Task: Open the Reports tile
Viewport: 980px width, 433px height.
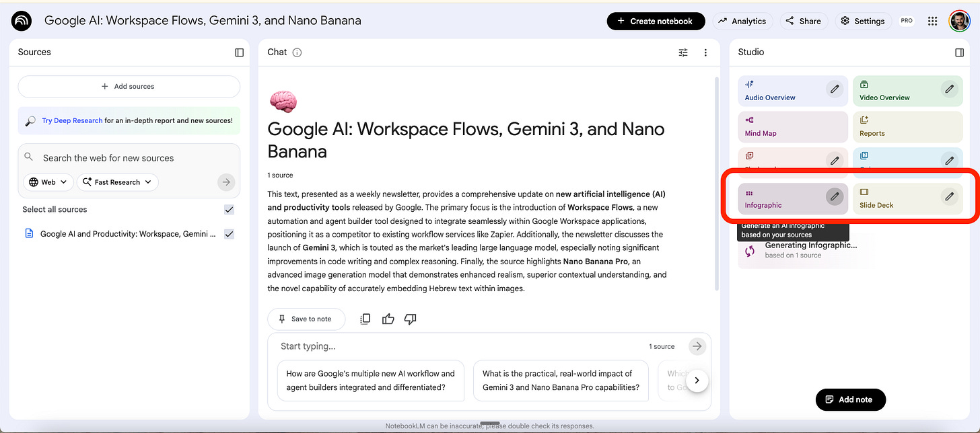Action: point(908,126)
